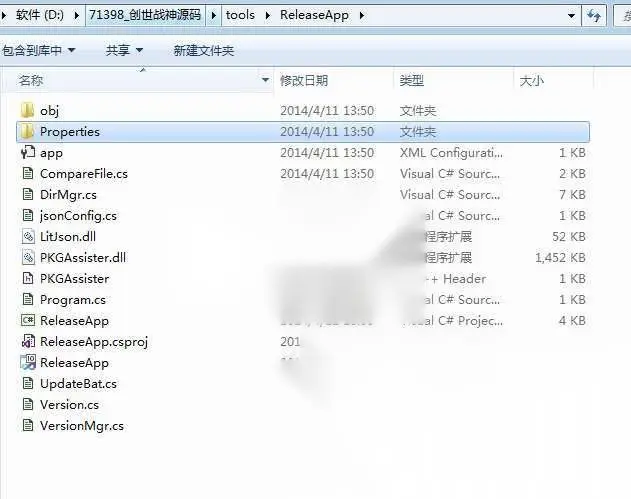The image size is (631, 499).
Task: Refresh the folder view using address bar button
Action: 594,16
